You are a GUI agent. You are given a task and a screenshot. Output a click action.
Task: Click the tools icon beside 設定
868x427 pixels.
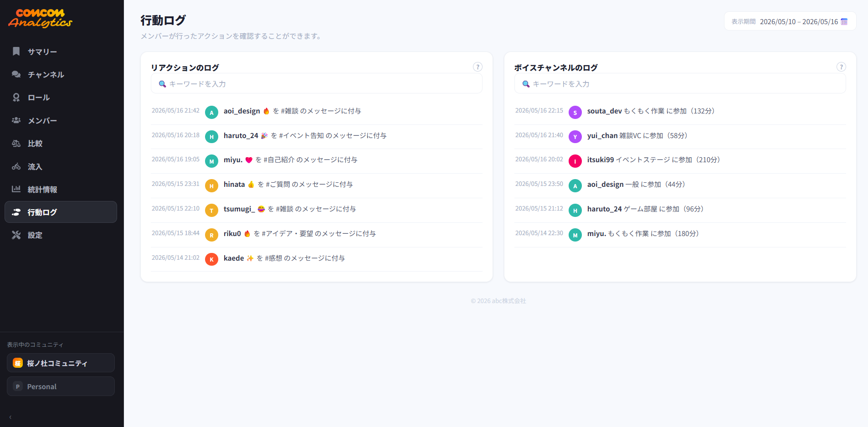[x=16, y=235]
